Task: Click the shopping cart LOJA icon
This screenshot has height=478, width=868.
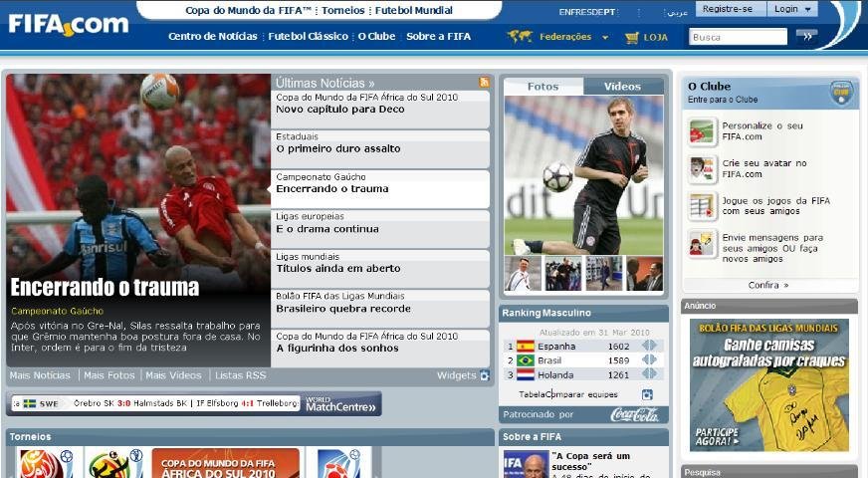Action: pos(632,38)
